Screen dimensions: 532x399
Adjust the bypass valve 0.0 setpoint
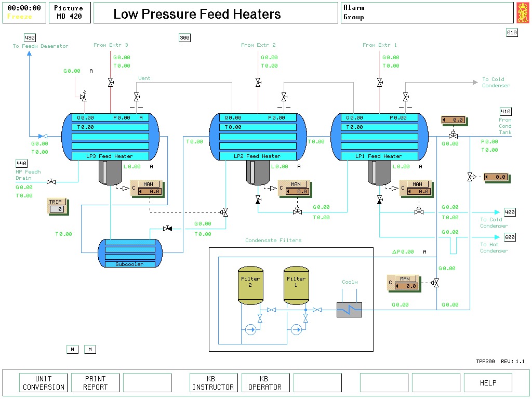pos(496,177)
